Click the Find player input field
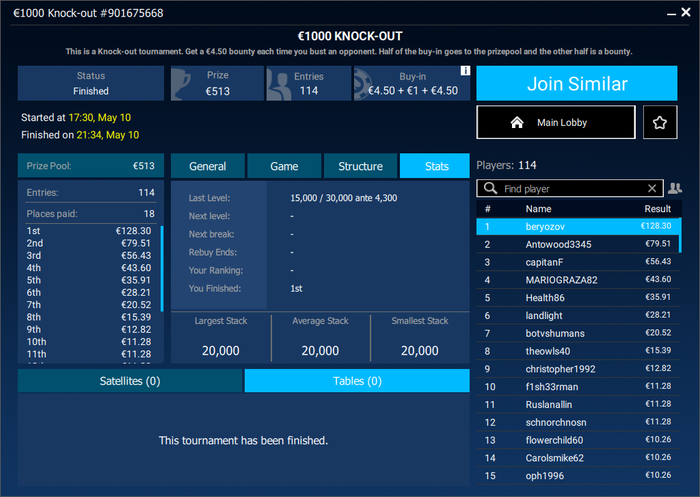The height and width of the screenshot is (497, 700). 571,188
